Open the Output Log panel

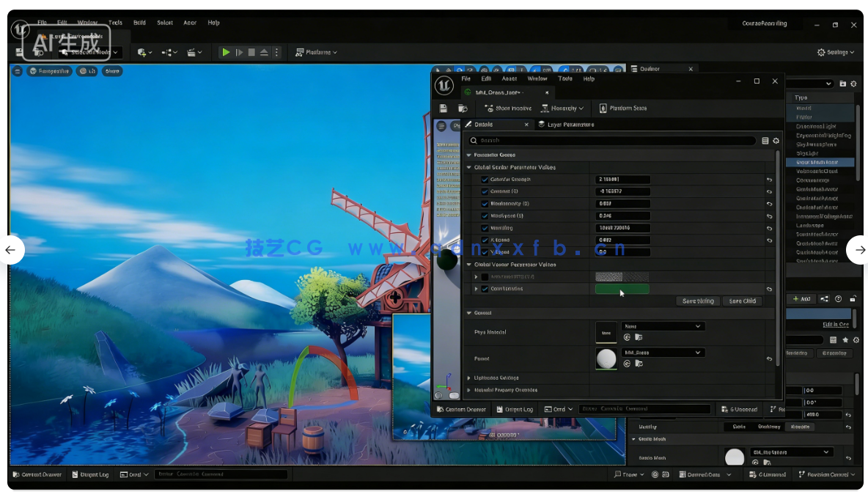[x=515, y=408]
